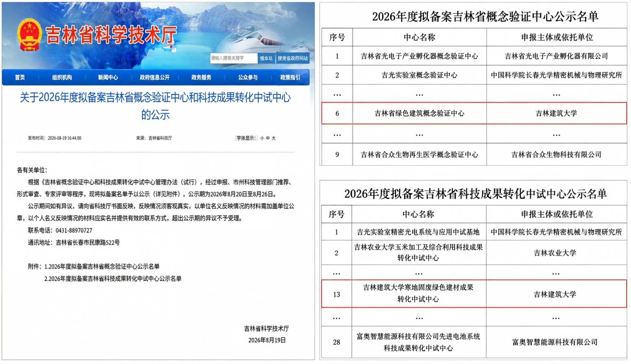Click 中国科学院长春光学精密机械与物理研究所 in the 中试基地 row

click(x=556, y=232)
